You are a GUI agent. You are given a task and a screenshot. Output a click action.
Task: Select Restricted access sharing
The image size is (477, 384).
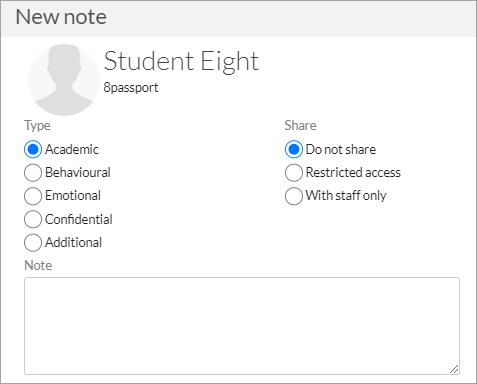tap(294, 173)
